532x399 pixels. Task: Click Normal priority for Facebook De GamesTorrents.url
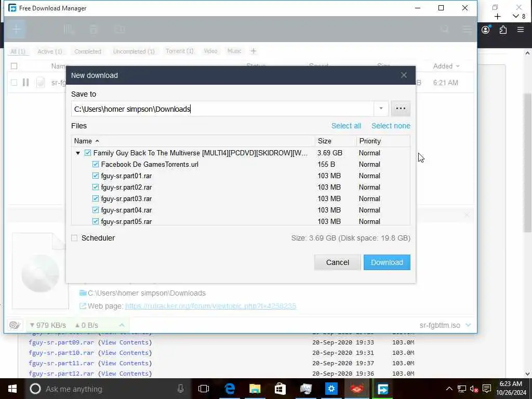click(x=369, y=165)
